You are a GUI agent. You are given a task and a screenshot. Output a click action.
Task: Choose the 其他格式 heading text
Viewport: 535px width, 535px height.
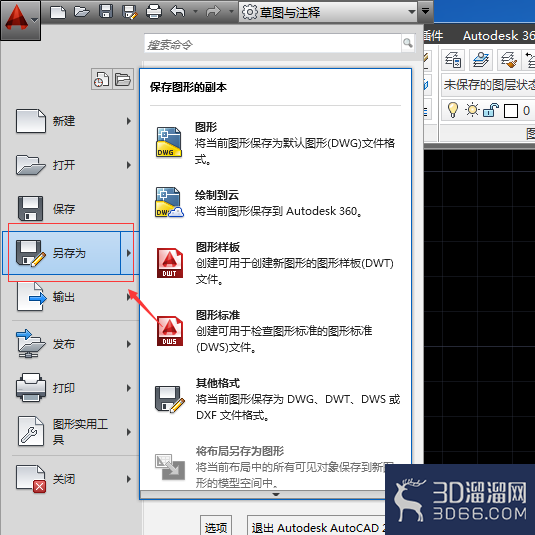218,383
